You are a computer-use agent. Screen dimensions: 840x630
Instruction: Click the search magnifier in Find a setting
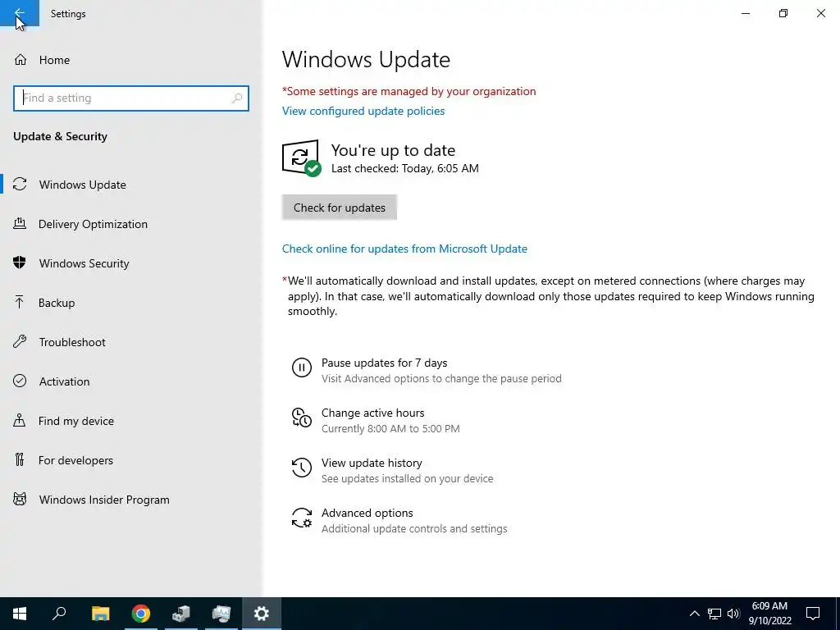237,98
